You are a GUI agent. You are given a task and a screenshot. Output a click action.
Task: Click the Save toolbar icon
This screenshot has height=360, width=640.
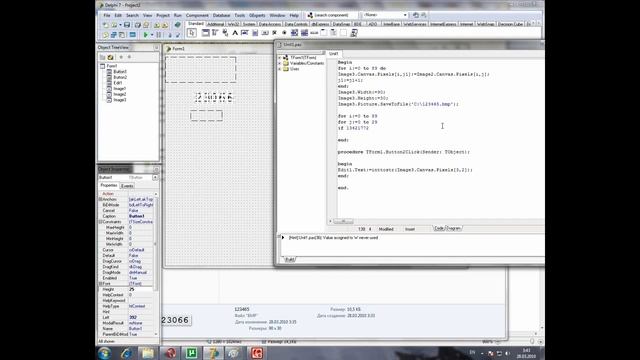pyautogui.click(x=127, y=25)
